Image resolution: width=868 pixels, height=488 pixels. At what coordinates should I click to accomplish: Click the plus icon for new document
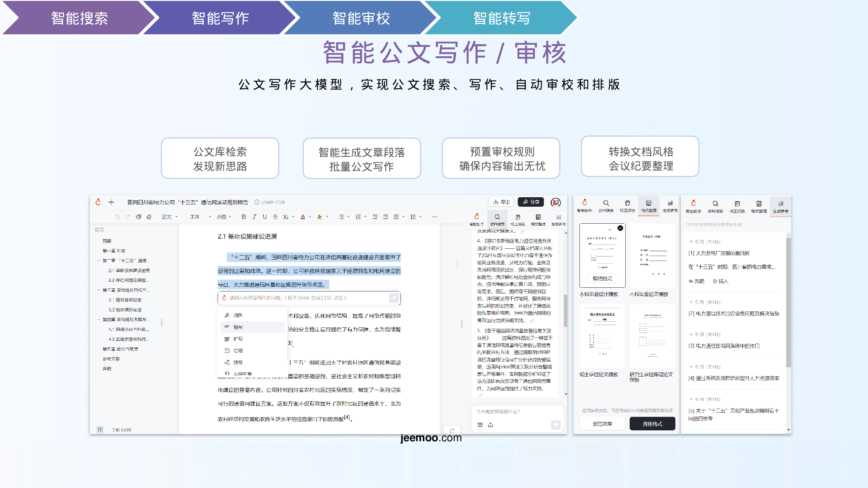(x=111, y=202)
